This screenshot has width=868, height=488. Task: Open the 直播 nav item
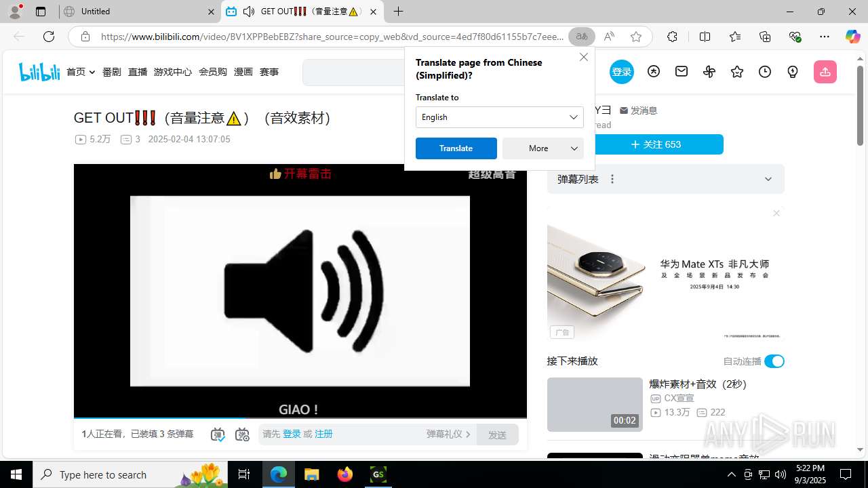click(x=138, y=72)
